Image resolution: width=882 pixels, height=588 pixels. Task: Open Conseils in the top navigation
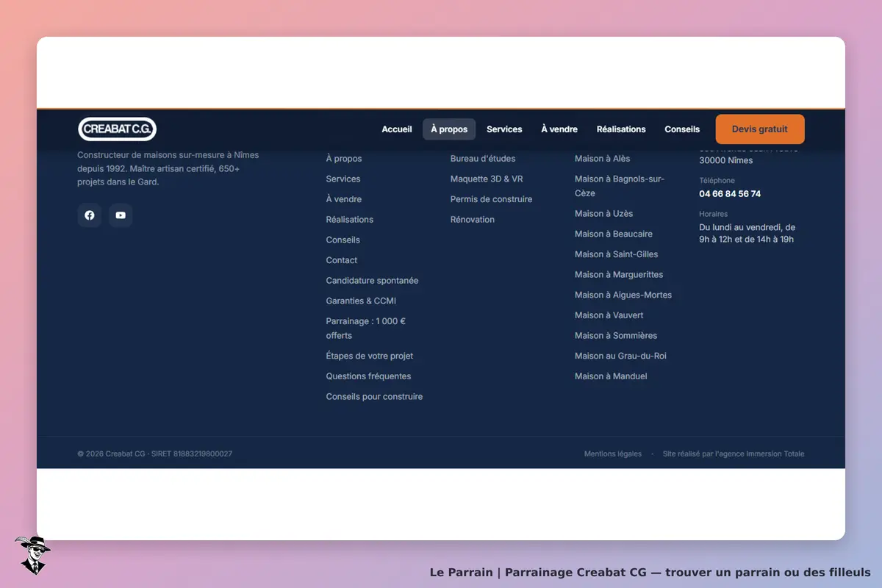click(682, 129)
